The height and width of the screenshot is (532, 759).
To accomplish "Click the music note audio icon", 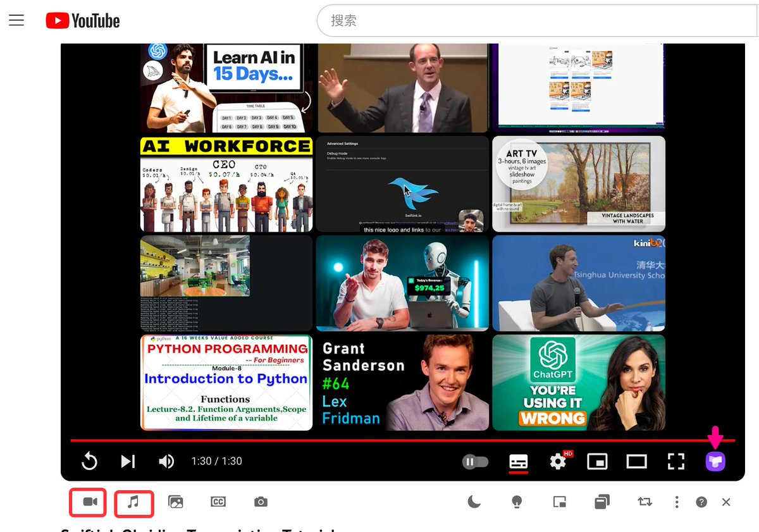I will point(133,502).
